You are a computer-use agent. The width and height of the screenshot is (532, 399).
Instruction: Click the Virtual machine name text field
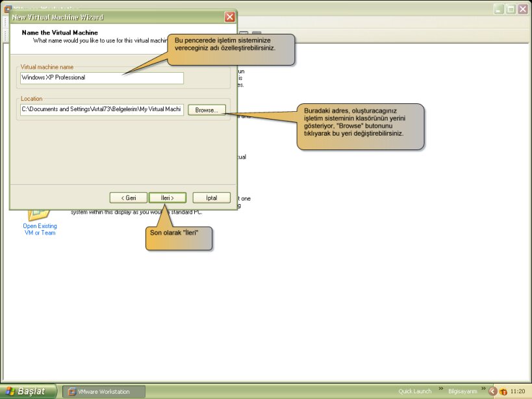point(102,78)
